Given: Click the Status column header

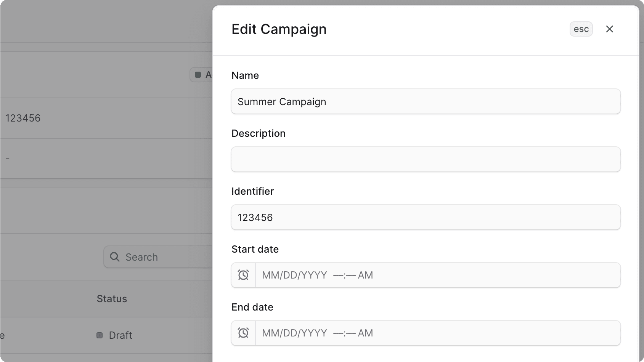Looking at the screenshot, I should [111, 298].
